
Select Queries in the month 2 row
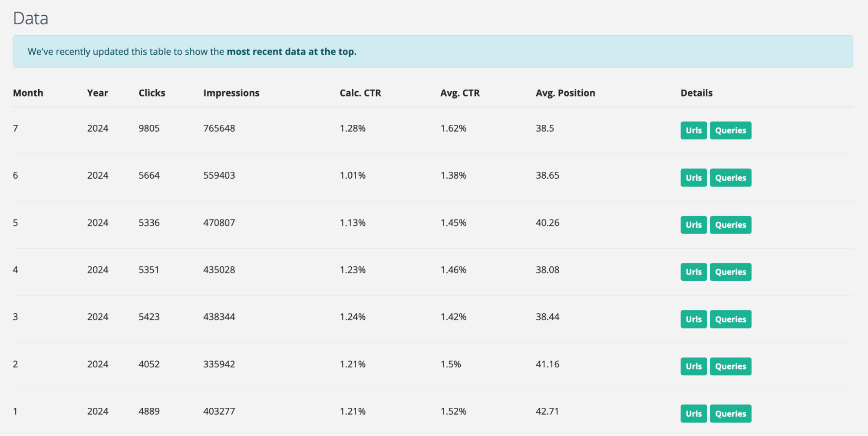730,366
